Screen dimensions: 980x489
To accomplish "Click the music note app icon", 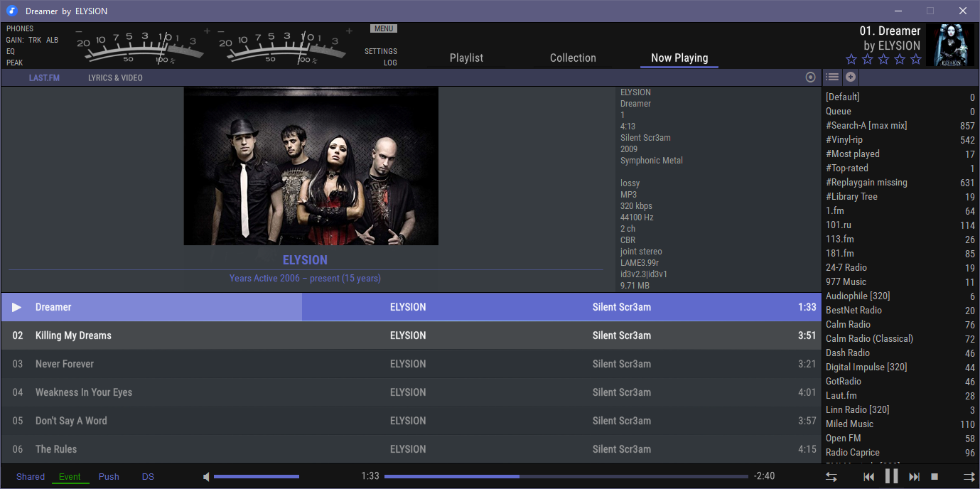I will tap(11, 11).
